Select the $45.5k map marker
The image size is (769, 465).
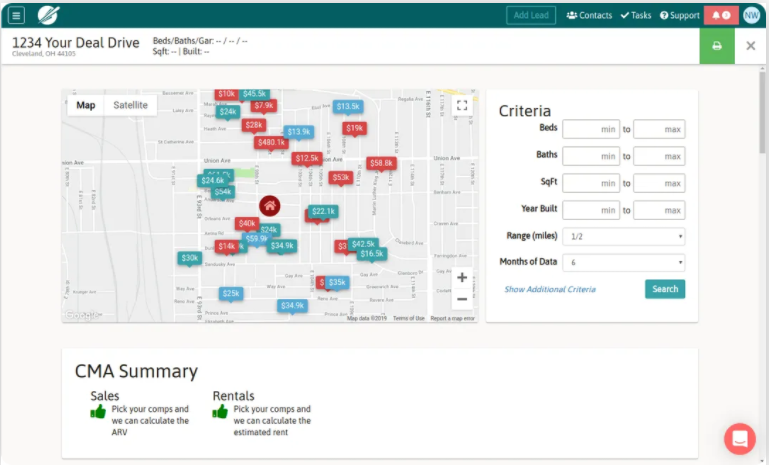255,94
